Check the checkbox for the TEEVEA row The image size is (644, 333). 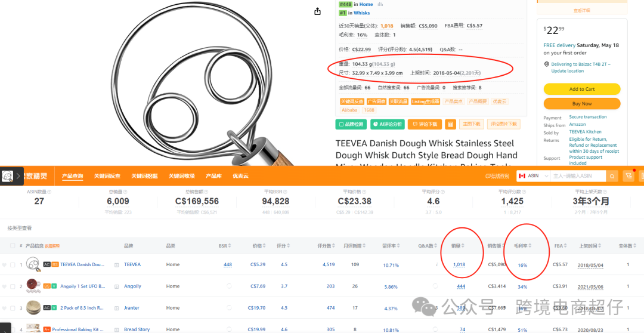point(13,265)
